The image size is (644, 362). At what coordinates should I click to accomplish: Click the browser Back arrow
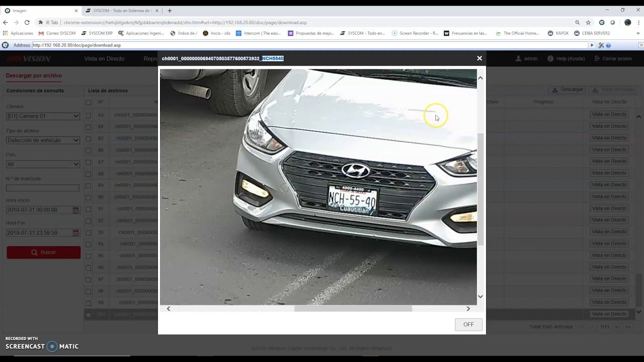coord(6,23)
